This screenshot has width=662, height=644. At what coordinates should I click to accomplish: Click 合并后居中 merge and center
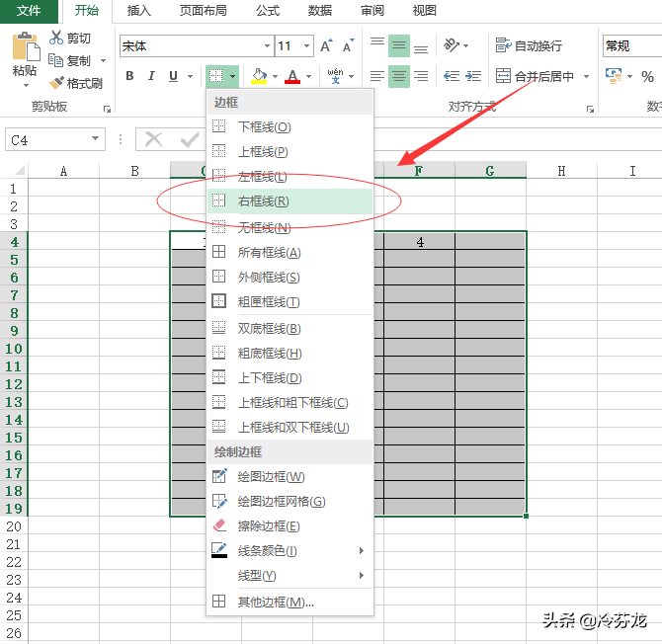535,76
